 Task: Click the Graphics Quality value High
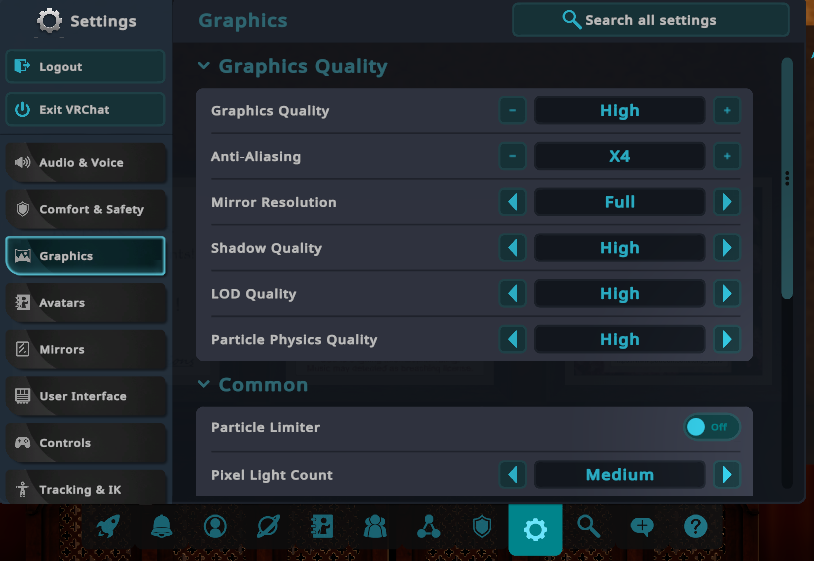tap(620, 111)
